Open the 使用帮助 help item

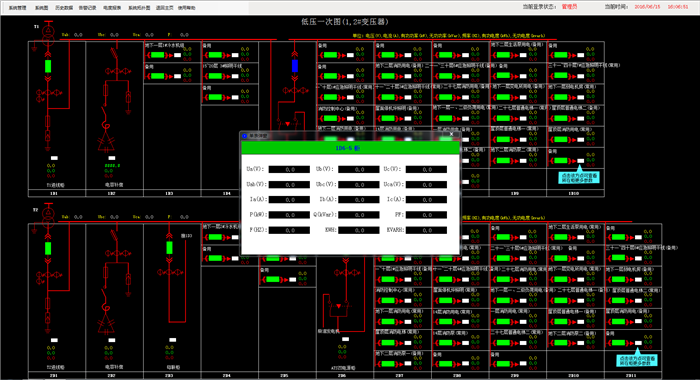[x=187, y=8]
